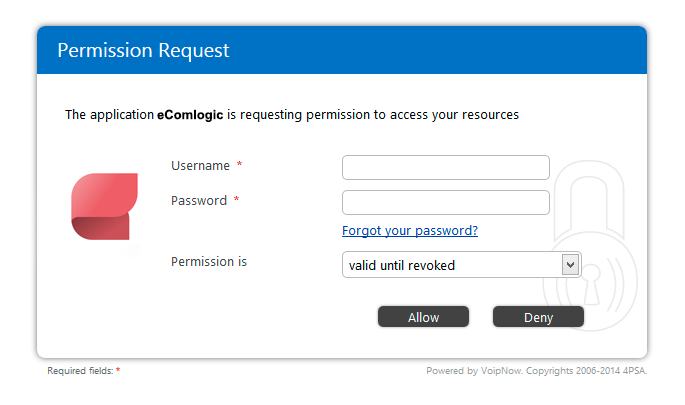Click the bold eComlogic application name
Viewport: 685px width, 405px height.
[x=190, y=114]
